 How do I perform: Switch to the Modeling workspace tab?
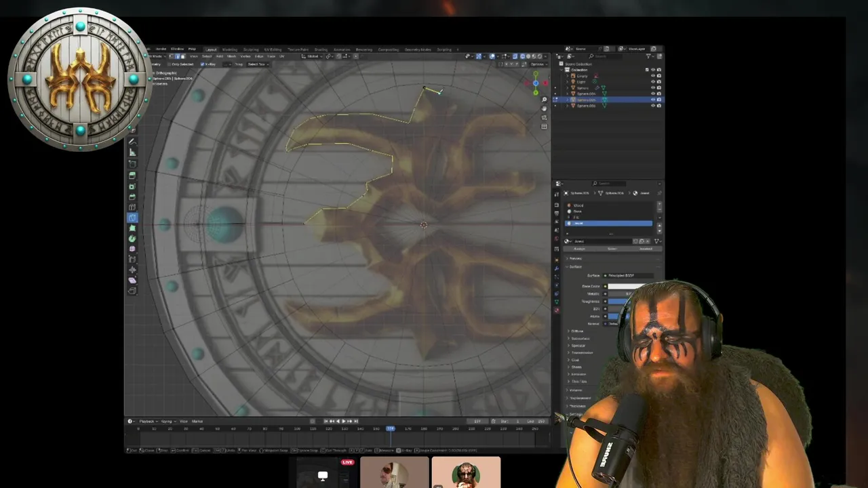(x=230, y=49)
